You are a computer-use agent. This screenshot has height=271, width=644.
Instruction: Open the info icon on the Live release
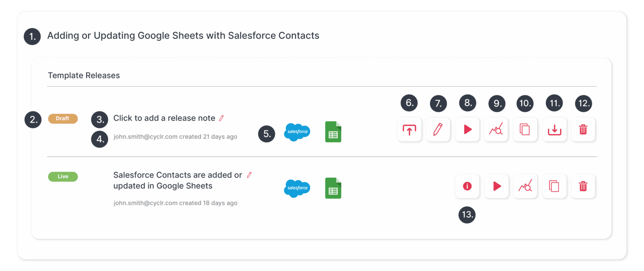click(x=467, y=186)
